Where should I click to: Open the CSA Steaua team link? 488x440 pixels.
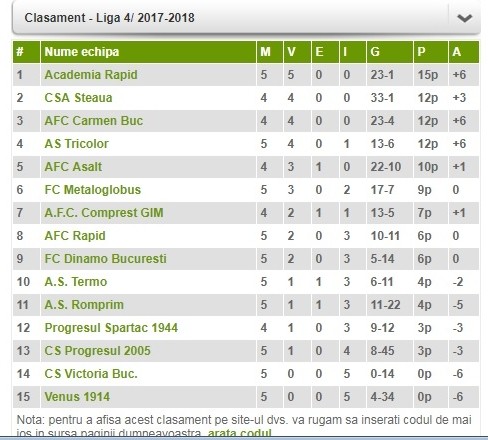point(78,98)
